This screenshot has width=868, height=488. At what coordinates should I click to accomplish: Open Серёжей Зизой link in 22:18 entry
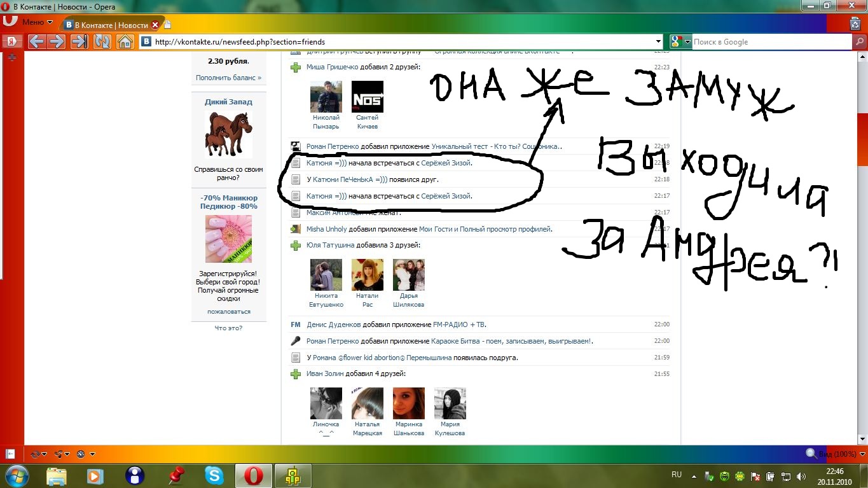pos(446,163)
